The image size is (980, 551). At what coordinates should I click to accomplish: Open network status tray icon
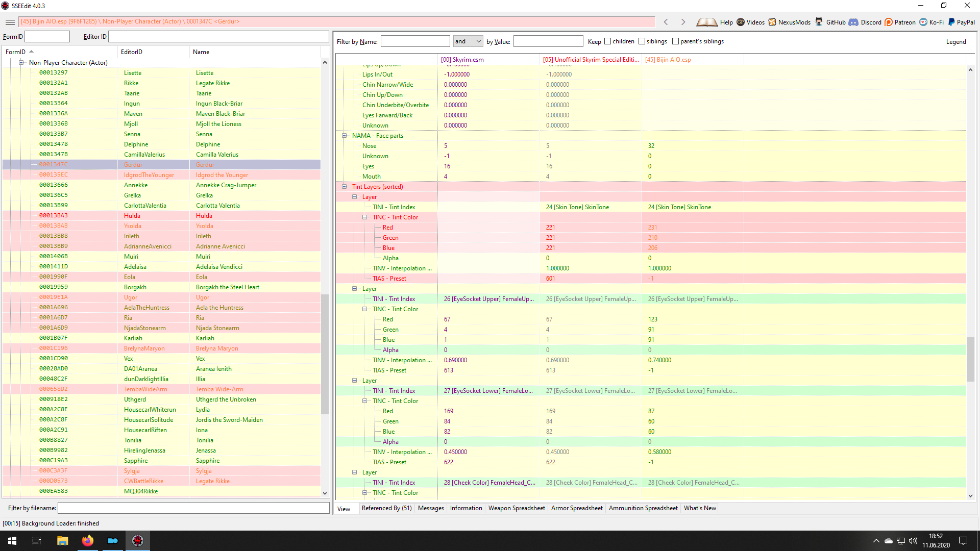tap(901, 541)
